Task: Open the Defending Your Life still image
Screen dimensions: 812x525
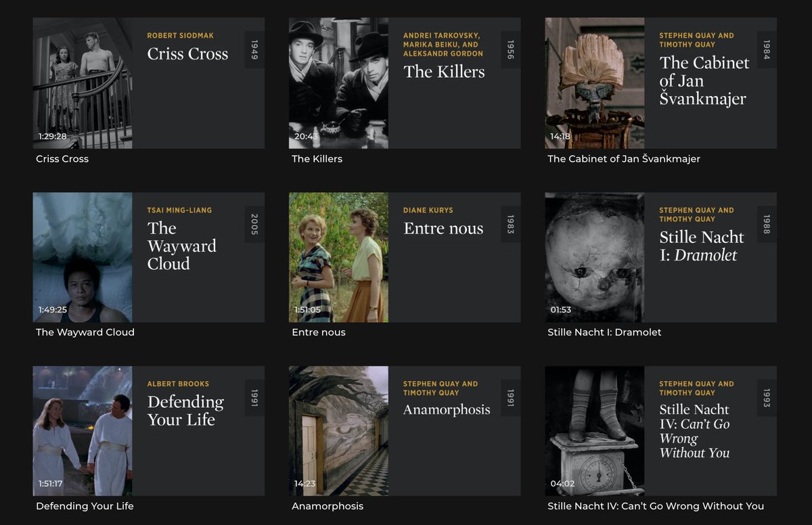Action: pyautogui.click(x=83, y=431)
